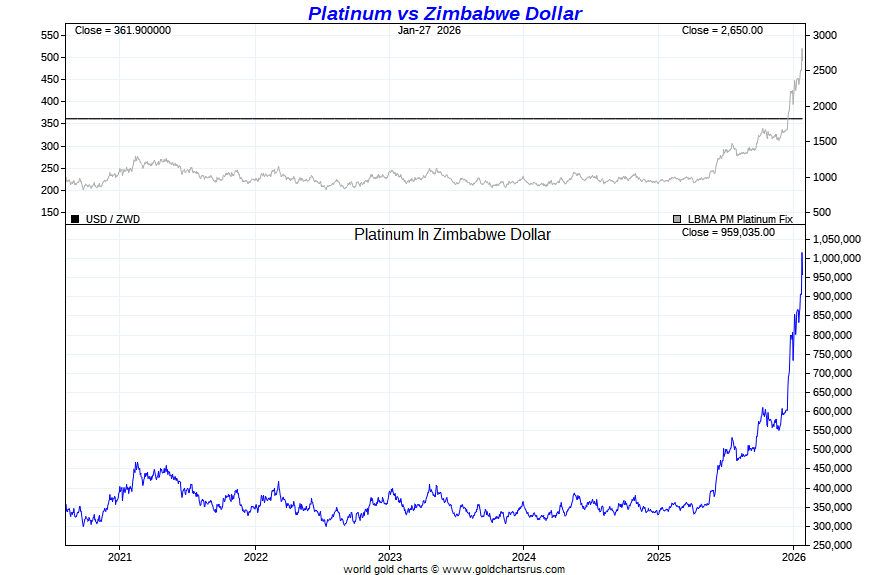Click the 850,000 axis label
Screen dimensions: 890x575
[x=832, y=316]
